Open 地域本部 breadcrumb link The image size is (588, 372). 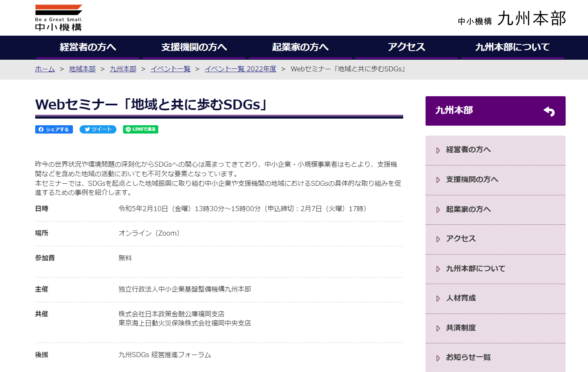click(x=82, y=69)
